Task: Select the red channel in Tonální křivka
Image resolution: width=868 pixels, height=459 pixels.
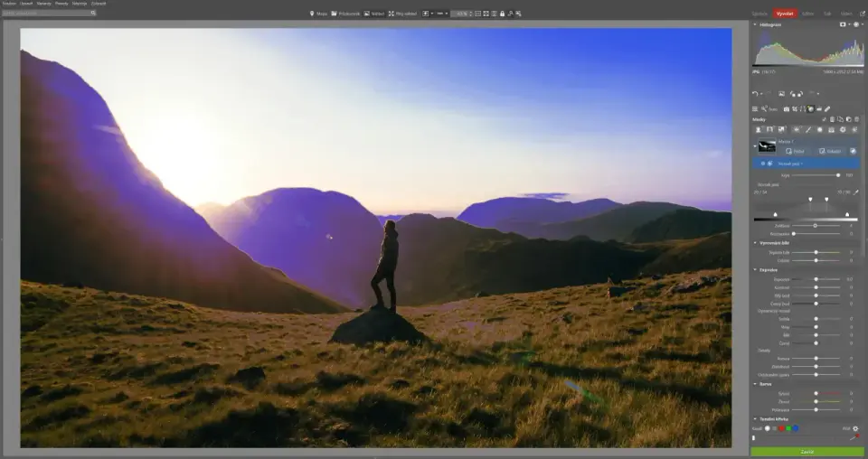Action: point(779,428)
